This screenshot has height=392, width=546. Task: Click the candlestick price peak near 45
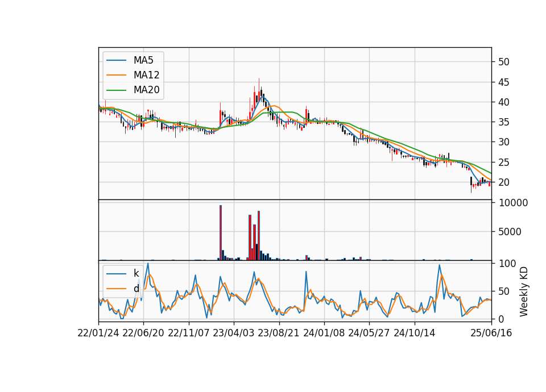click(x=259, y=91)
